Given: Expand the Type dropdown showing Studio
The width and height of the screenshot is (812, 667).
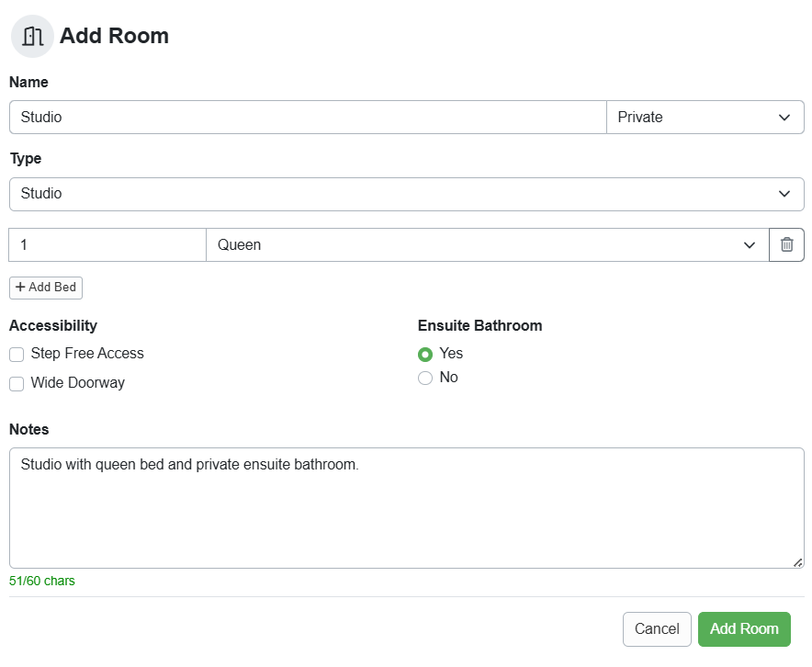Looking at the screenshot, I should point(407,194).
